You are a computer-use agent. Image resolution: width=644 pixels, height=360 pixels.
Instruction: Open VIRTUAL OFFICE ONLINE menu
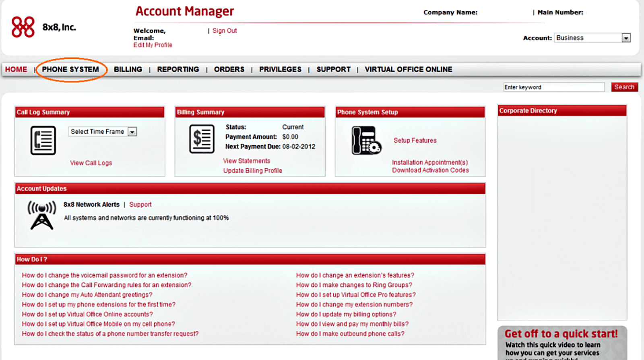(x=409, y=69)
